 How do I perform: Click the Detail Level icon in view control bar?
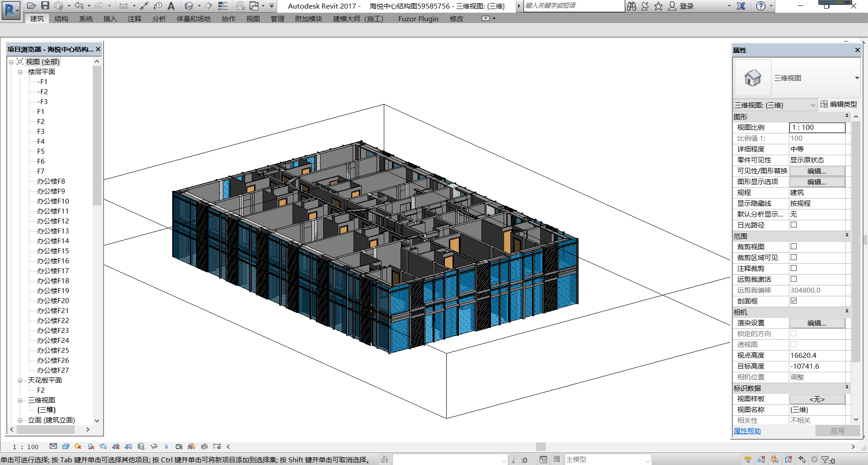click(53, 446)
